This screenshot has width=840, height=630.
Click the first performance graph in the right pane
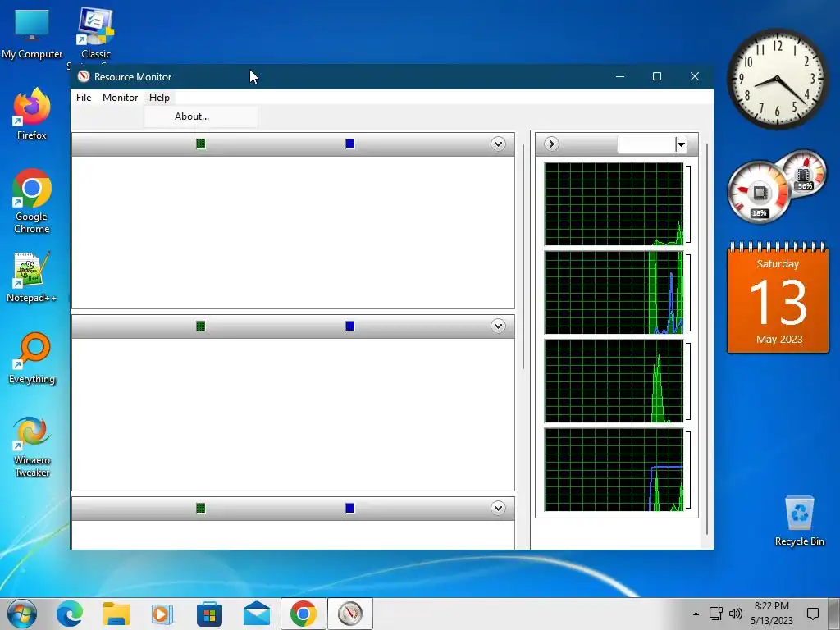click(614, 204)
